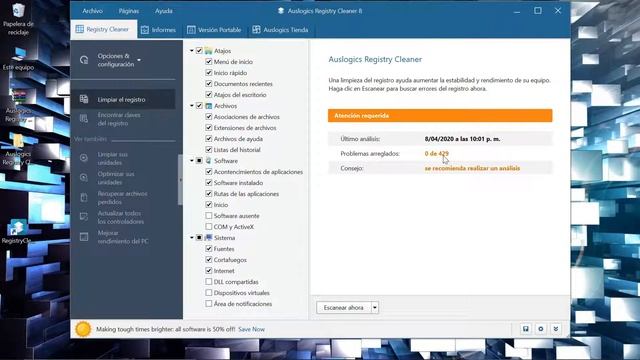
Task: Enable Software ausente checkbox
Action: tap(209, 216)
